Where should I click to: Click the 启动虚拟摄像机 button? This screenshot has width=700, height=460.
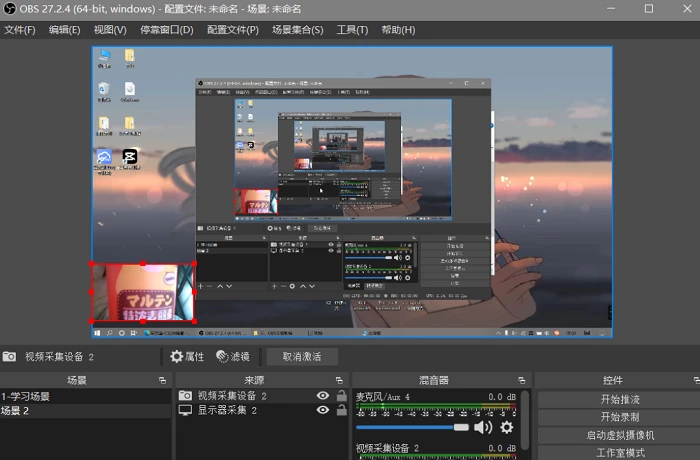point(620,435)
